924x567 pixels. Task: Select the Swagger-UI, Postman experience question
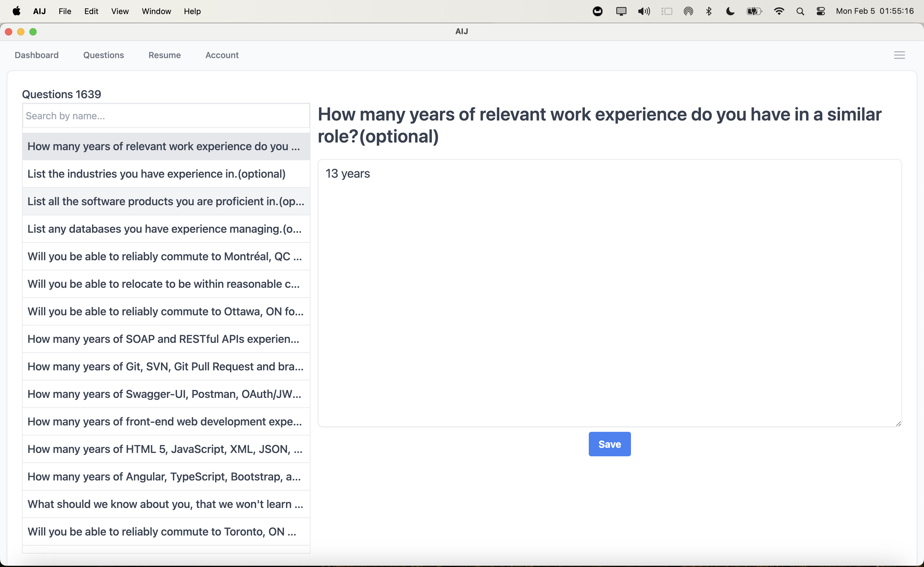(x=166, y=394)
